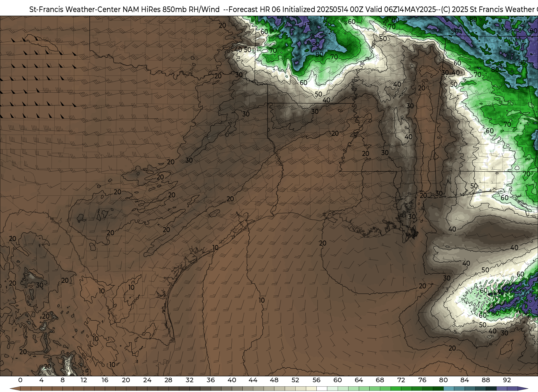
Task: Click the purple arrow end of the color bar
Action: 523,389
